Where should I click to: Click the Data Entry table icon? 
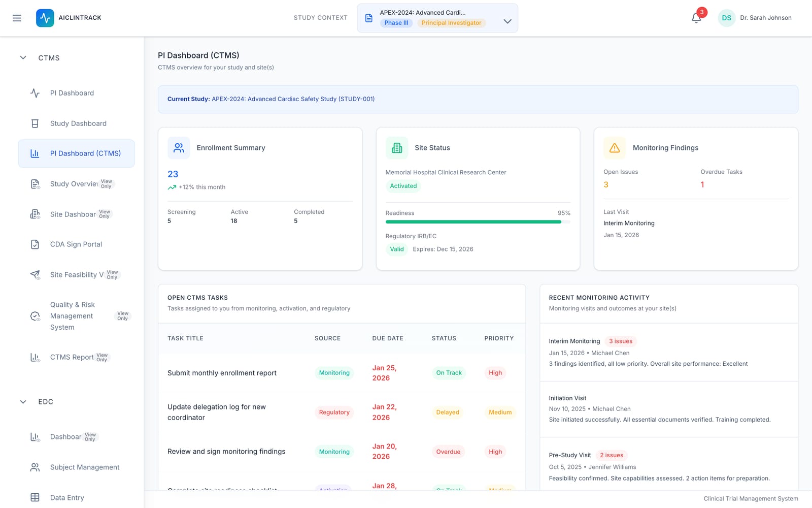pos(35,498)
